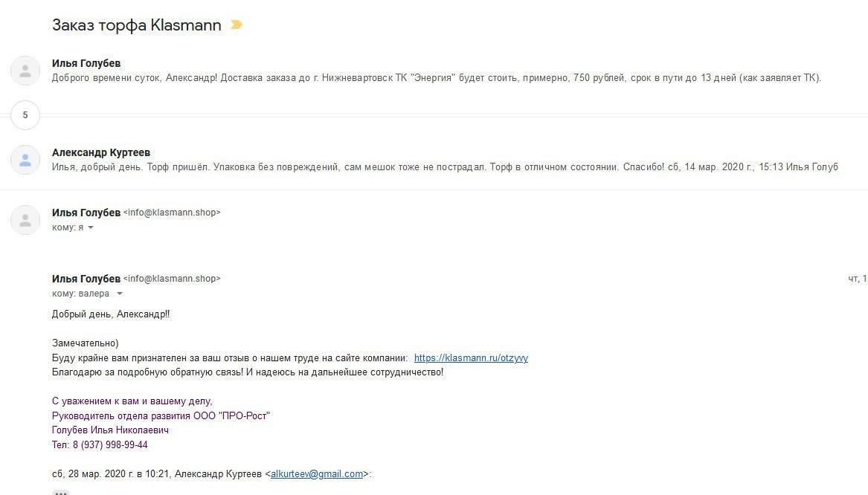Click the phone number 8 (937) 998-99-44
Image resolution: width=868 pixels, height=495 pixels.
point(110,444)
